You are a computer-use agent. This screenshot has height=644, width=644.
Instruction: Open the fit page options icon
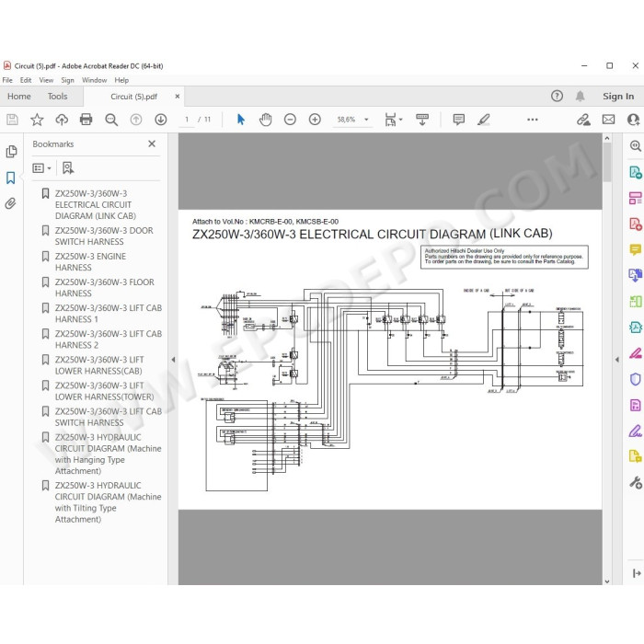[x=393, y=120]
